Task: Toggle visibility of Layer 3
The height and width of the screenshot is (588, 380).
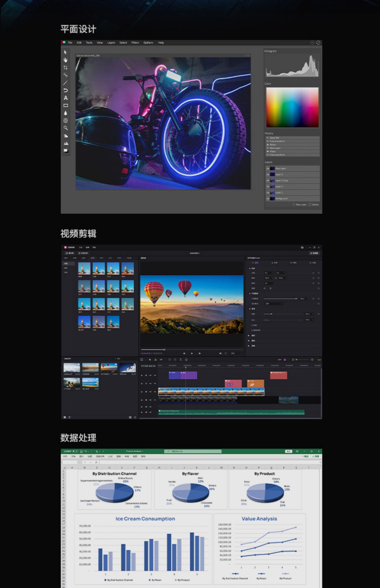Action: pyautogui.click(x=268, y=174)
